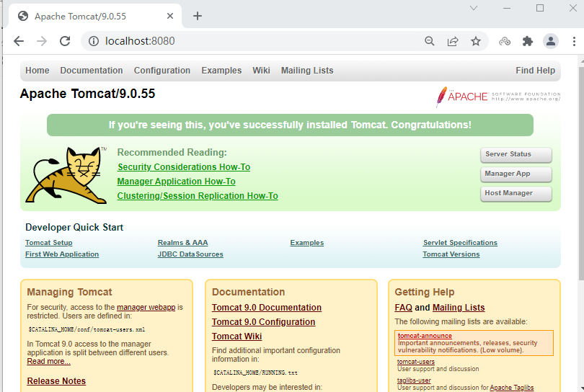
Task: Open the Tomcat Versions link
Action: pyautogui.click(x=451, y=254)
